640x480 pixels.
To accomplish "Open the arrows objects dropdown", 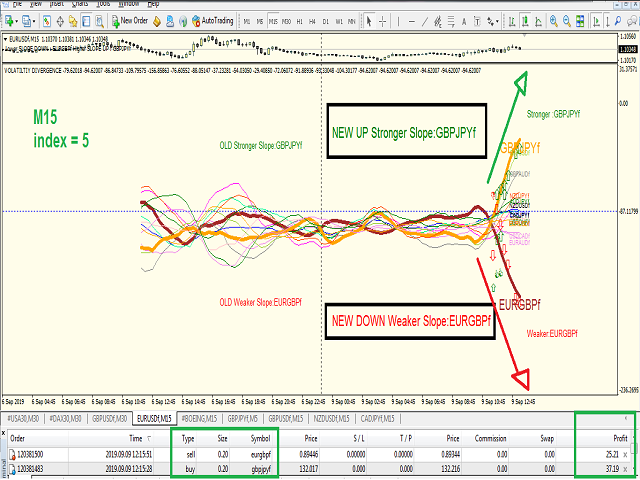I will [493, 21].
